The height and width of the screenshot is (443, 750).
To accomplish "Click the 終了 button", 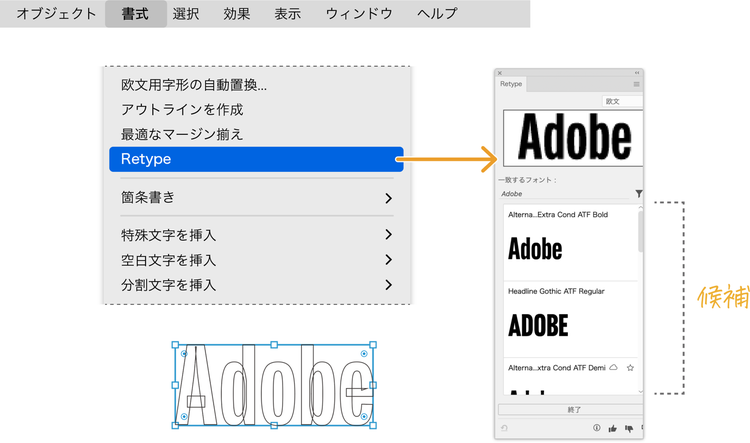I will click(x=571, y=410).
